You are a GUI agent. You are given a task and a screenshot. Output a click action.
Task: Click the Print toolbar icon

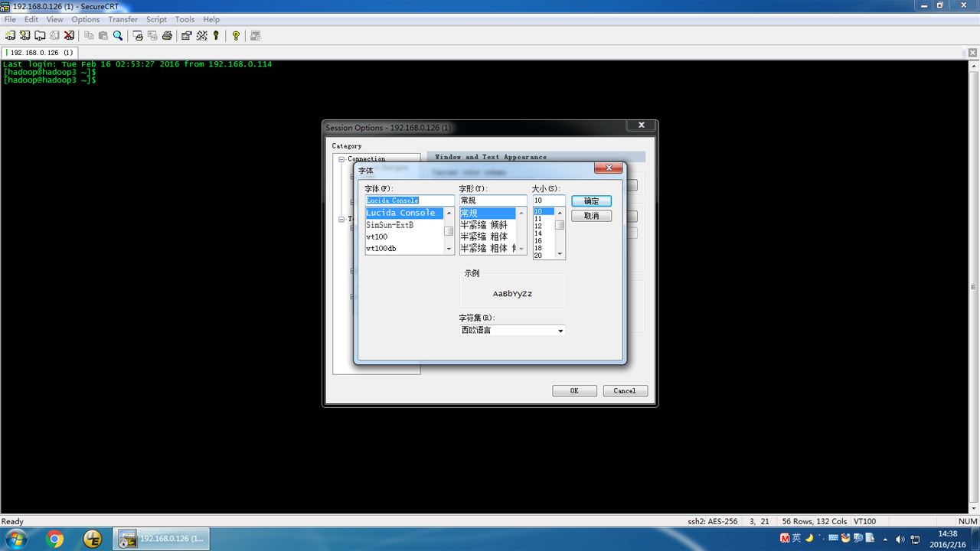coord(167,35)
